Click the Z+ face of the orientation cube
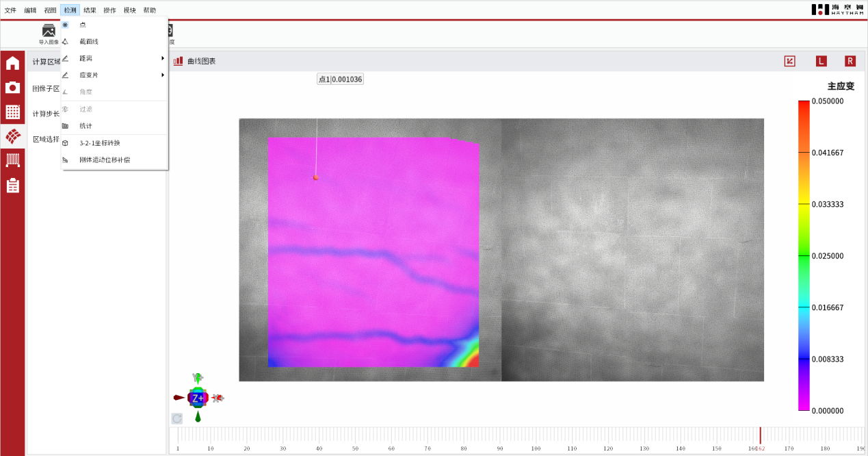 [197, 398]
